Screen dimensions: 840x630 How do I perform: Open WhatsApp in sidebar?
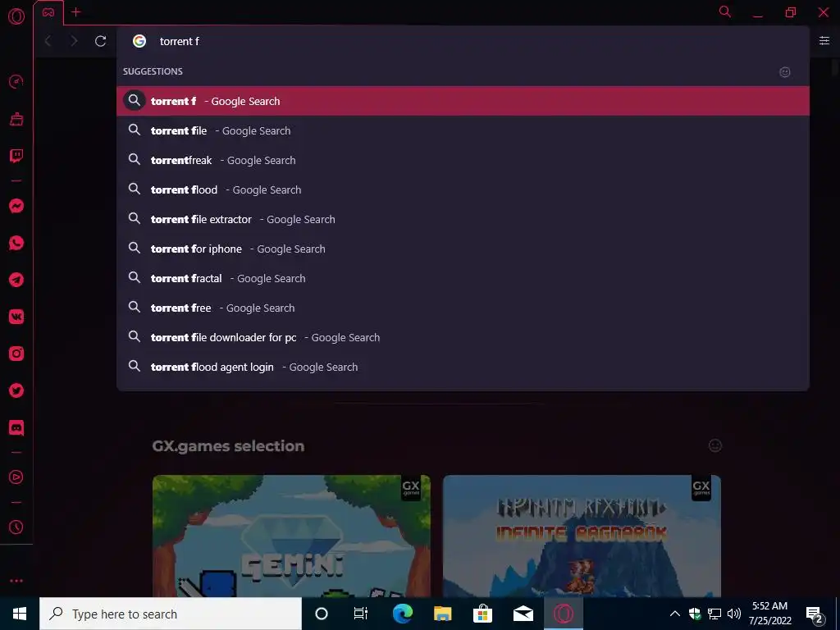(16, 243)
